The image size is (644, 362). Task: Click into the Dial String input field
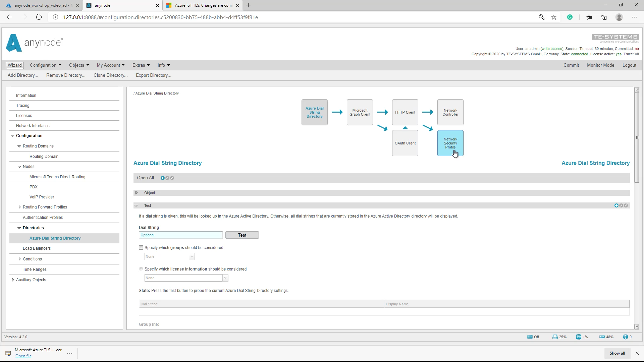coord(181,235)
